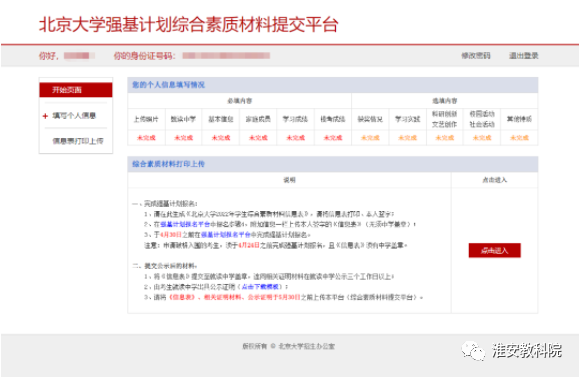
Task: Click the 基本信息 column header
Action: [x=221, y=119]
